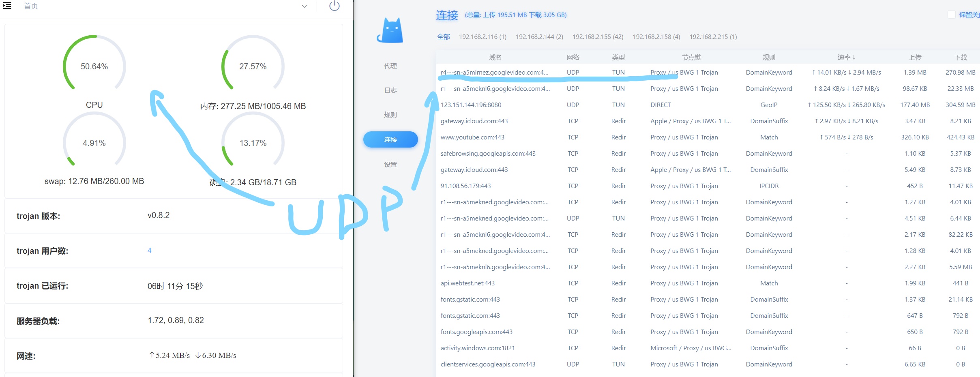The image size is (980, 377).
Task: Open the 设置 (Settings) sidebar page
Action: pyautogui.click(x=390, y=164)
